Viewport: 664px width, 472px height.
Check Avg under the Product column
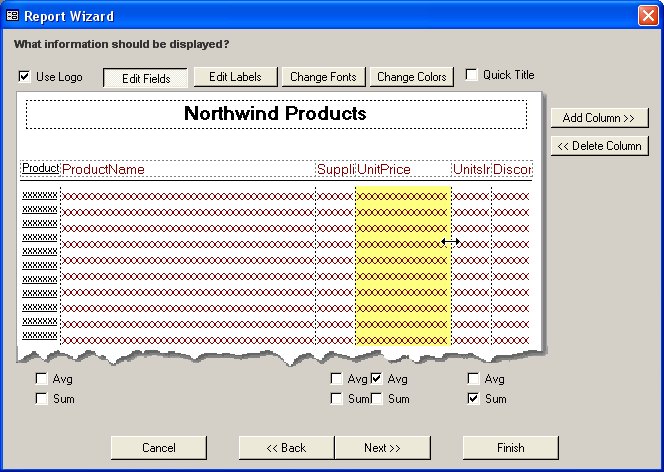(x=42, y=378)
